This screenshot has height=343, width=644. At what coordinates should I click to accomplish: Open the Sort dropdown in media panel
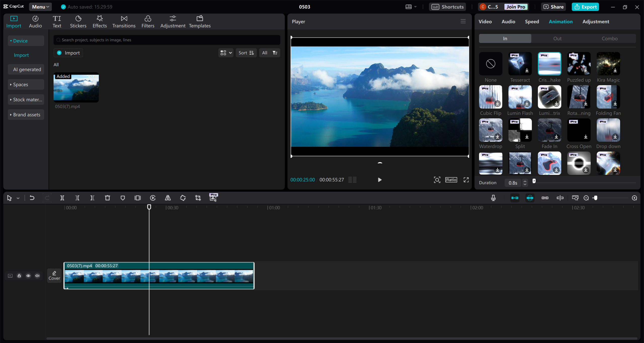246,53
